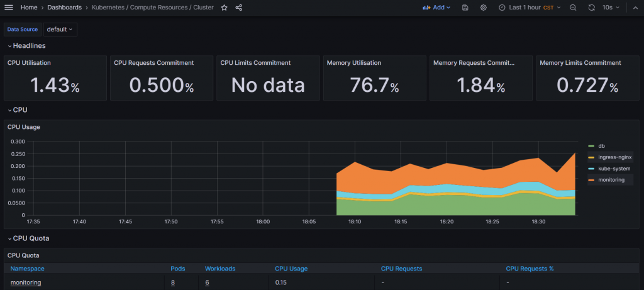Save dashboard with the disk icon
644x290 pixels.
click(465, 8)
